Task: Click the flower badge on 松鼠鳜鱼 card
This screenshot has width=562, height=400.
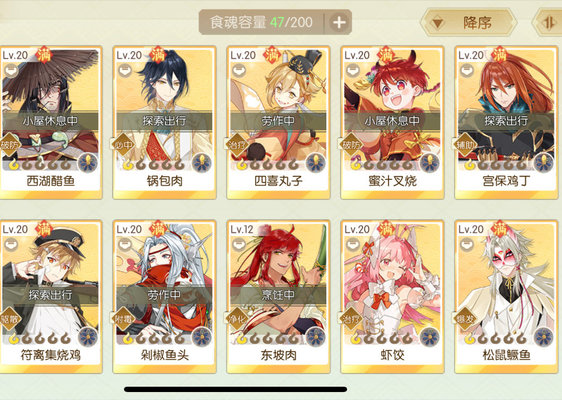Action: 544,337
